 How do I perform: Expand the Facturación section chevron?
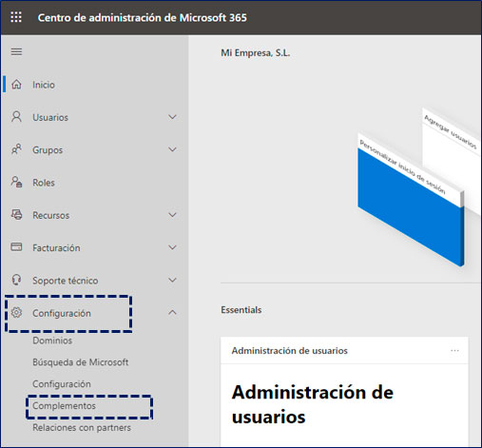[172, 247]
